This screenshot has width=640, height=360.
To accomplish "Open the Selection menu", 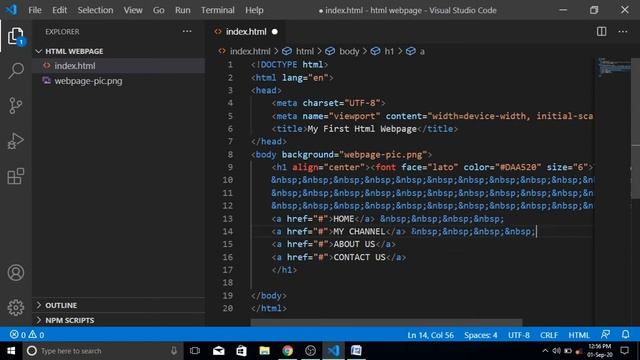I will [x=95, y=10].
